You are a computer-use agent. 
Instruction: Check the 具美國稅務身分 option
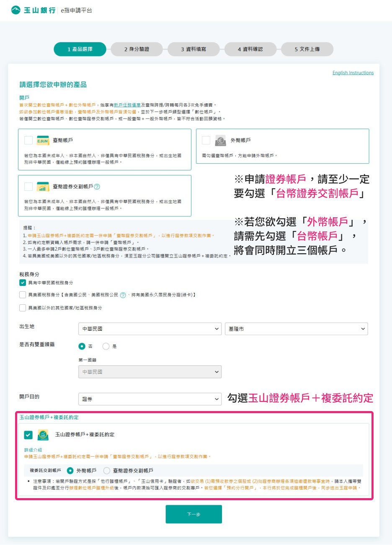23,295
